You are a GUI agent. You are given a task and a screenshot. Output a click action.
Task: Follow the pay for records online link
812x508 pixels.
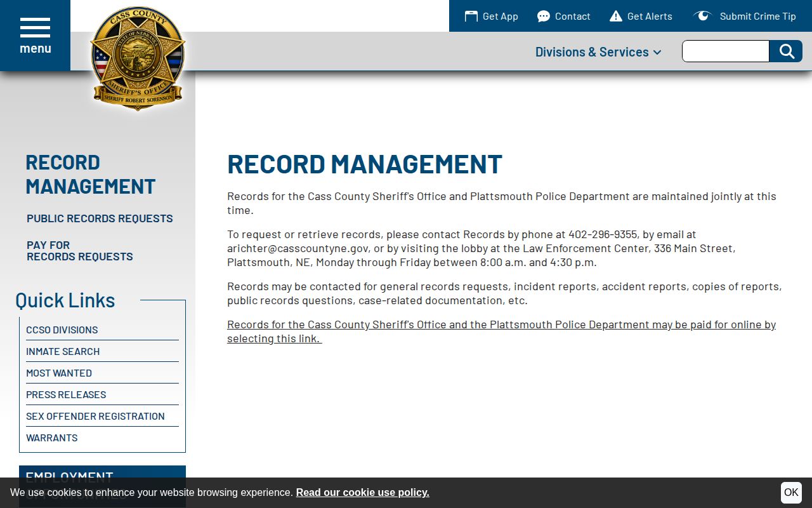(x=501, y=331)
